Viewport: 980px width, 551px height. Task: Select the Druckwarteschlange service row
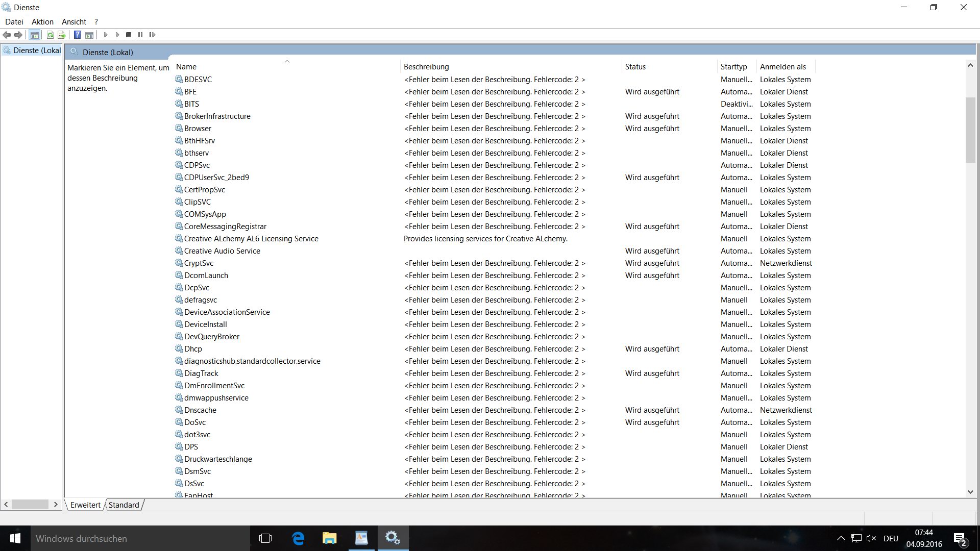pos(218,459)
